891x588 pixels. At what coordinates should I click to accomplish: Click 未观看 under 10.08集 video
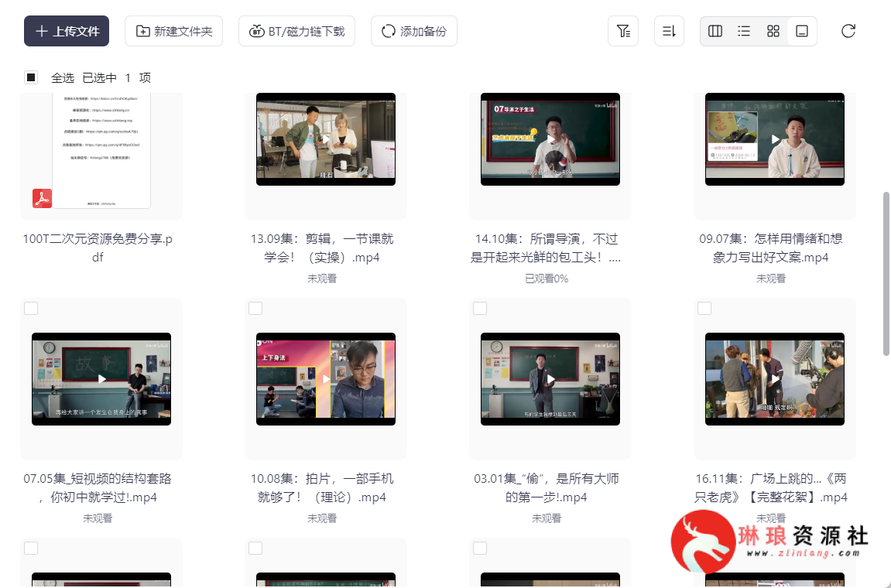[x=322, y=518]
